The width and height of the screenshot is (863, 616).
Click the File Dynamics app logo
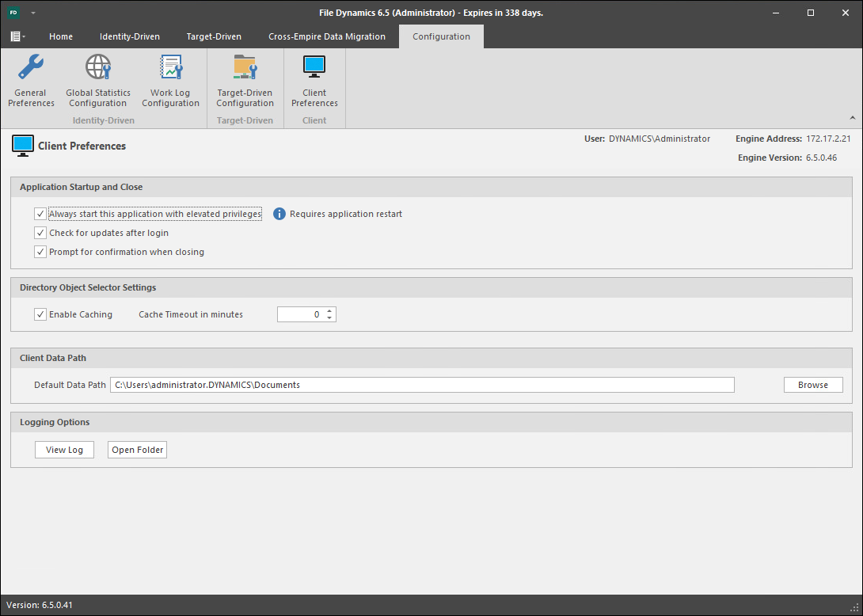click(x=13, y=13)
